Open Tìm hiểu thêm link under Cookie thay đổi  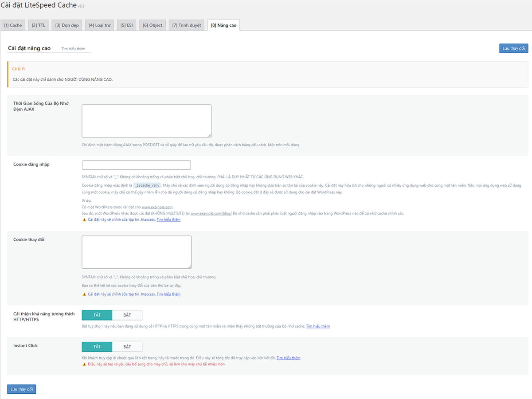coord(168,294)
